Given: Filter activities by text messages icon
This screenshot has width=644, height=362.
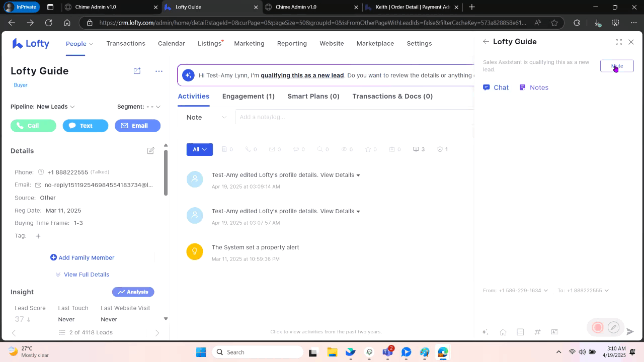Looking at the screenshot, I should tap(299, 149).
